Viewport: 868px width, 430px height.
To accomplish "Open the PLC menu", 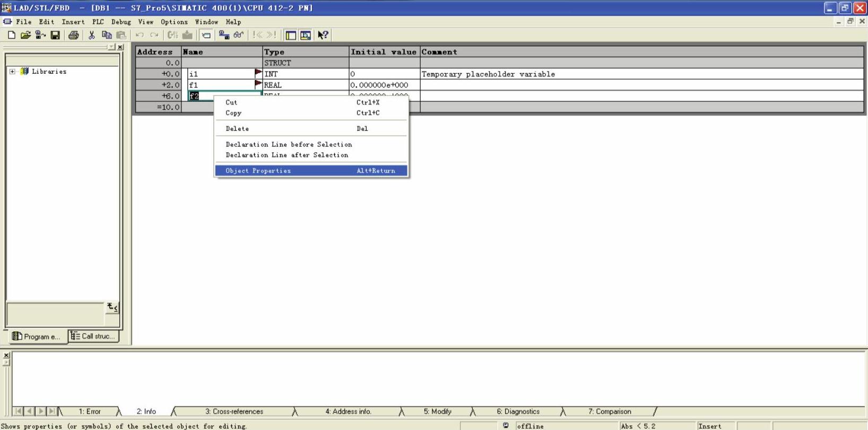I will pos(98,22).
